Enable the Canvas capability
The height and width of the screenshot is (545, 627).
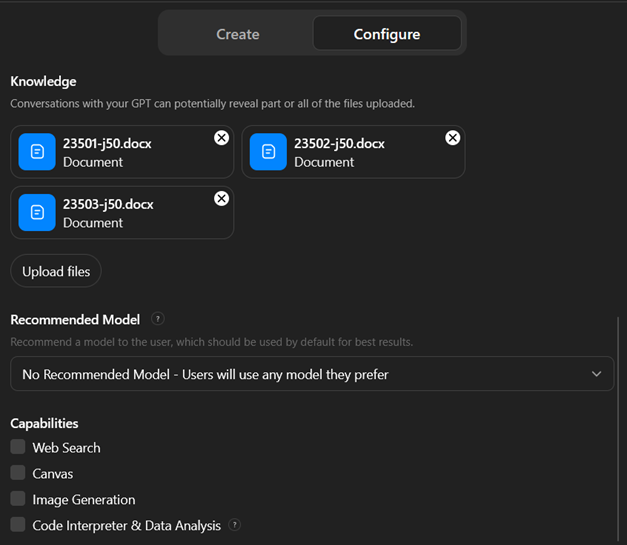(18, 473)
